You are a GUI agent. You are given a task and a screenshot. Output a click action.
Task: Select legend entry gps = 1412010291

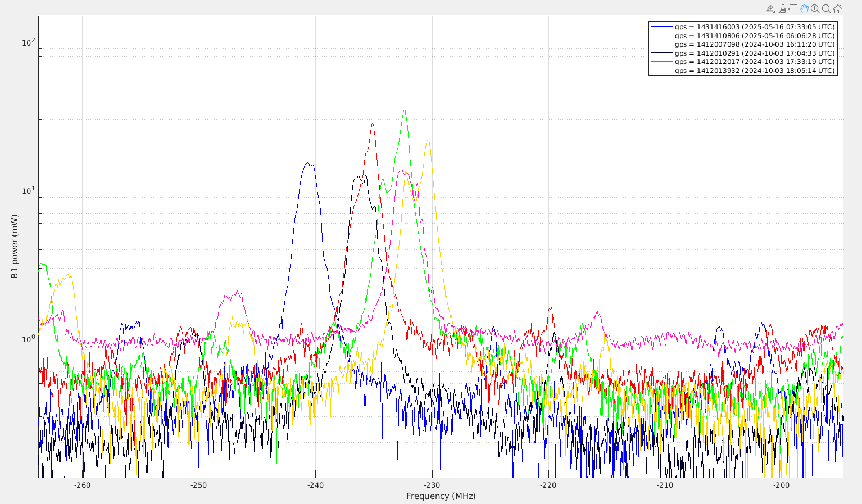point(743,53)
